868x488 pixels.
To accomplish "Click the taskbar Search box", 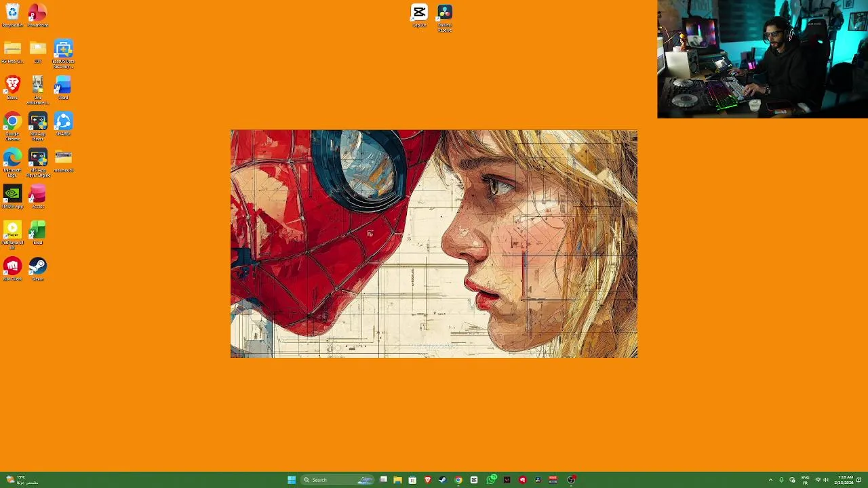I will coord(338,480).
